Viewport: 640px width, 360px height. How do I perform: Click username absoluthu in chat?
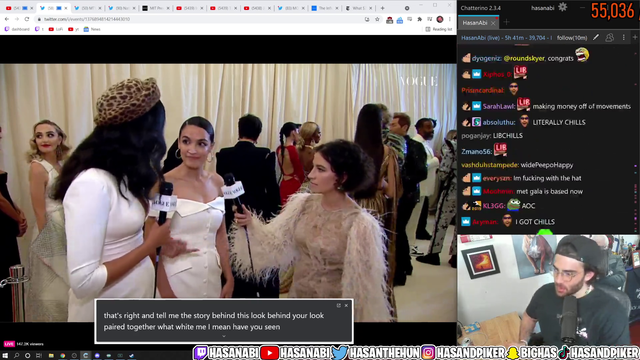coord(498,122)
